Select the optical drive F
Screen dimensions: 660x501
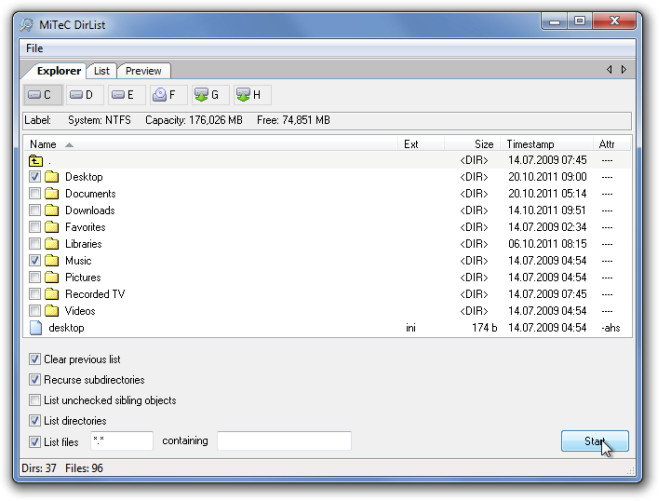tap(168, 95)
